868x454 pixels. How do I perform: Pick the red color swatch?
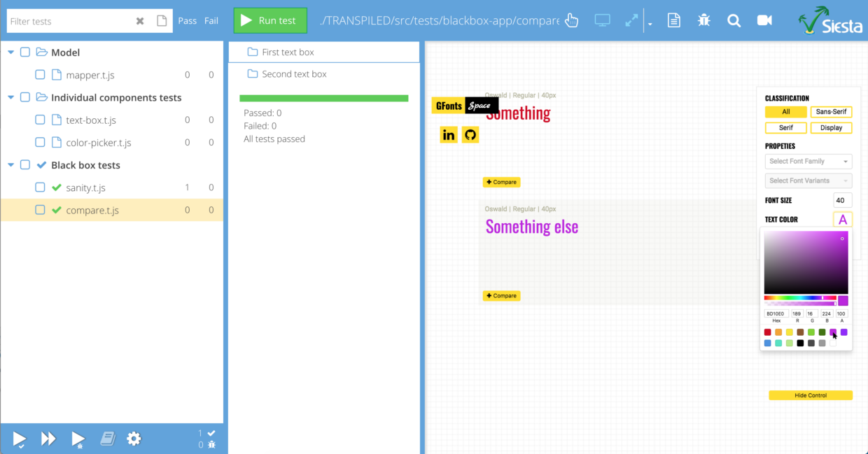[x=768, y=332]
